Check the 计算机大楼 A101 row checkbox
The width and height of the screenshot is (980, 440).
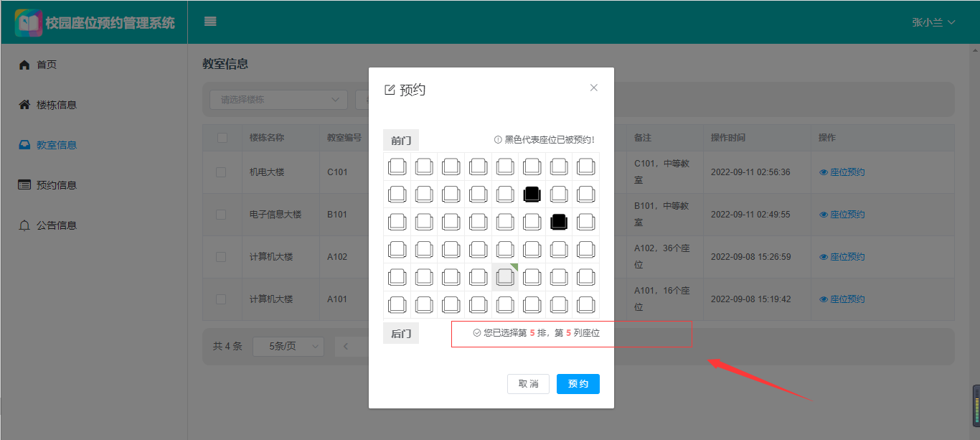pyautogui.click(x=221, y=299)
